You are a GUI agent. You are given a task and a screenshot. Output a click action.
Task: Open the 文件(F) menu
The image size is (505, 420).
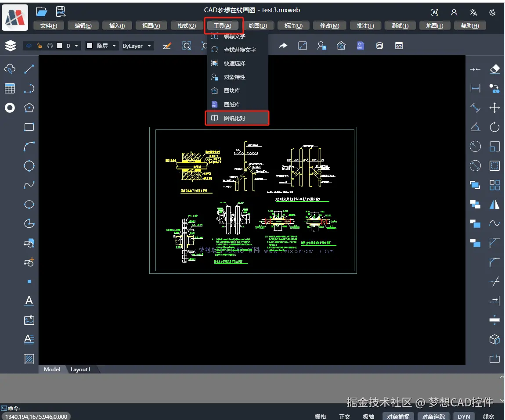(x=48, y=25)
